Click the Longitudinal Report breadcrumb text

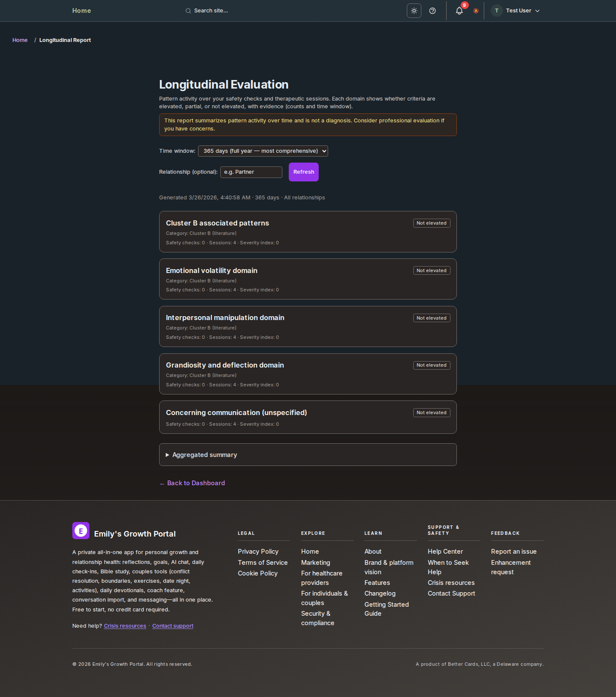click(x=65, y=40)
